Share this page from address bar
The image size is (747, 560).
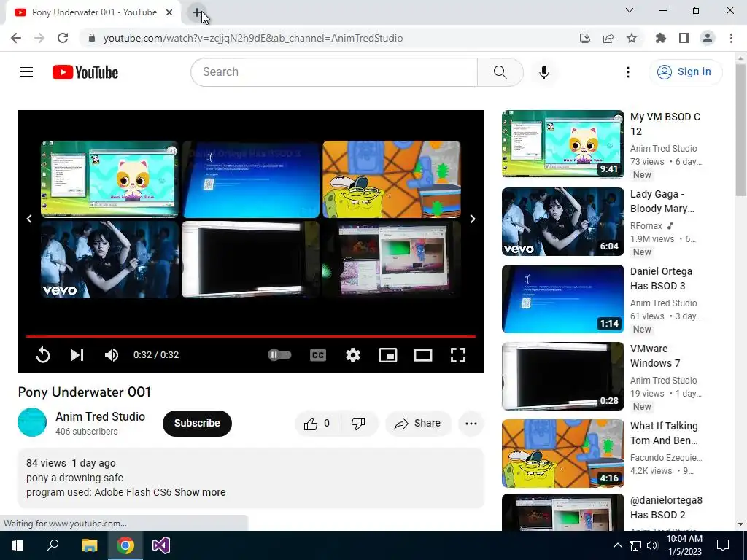608,38
